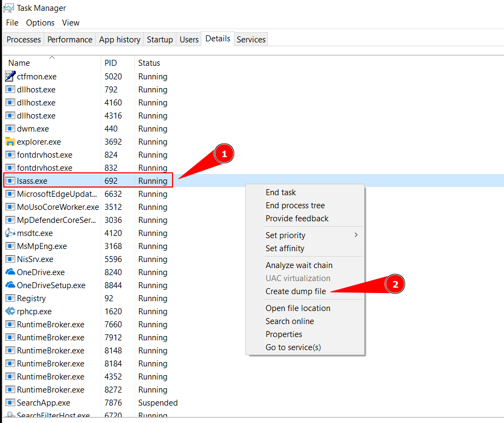
Task: Click the explorer.exe folder icon
Action: coord(10,142)
